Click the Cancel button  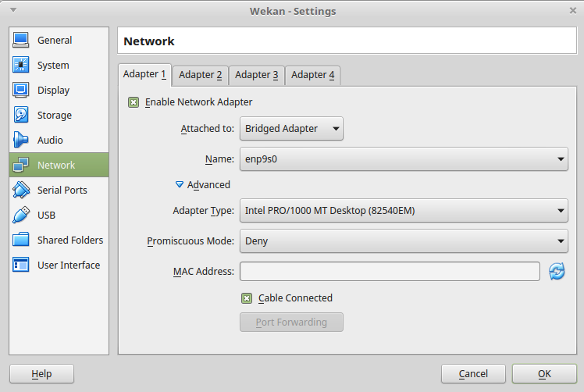pos(473,374)
